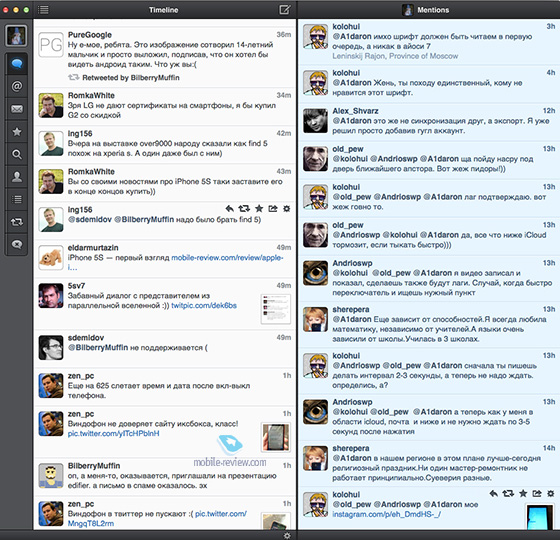Click @Andrioswp in old_pew 'iCloud' mention
The height and width of the screenshot is (540, 560).
point(356,235)
